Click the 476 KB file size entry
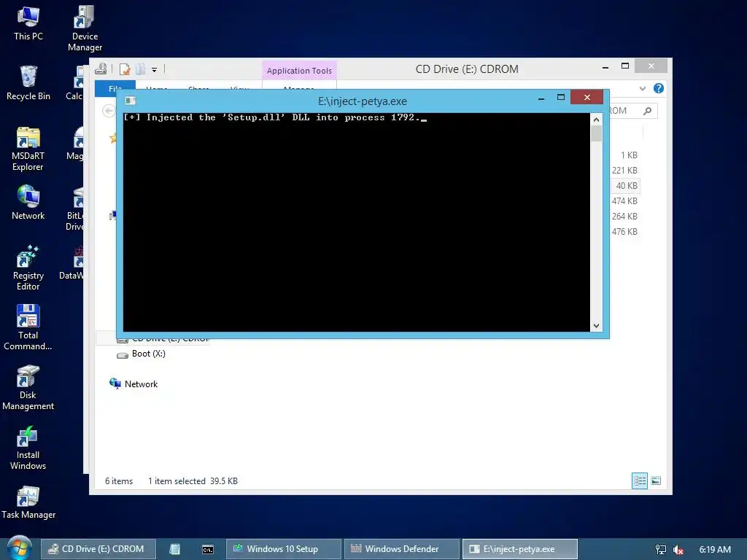This screenshot has height=560, width=747. click(624, 231)
